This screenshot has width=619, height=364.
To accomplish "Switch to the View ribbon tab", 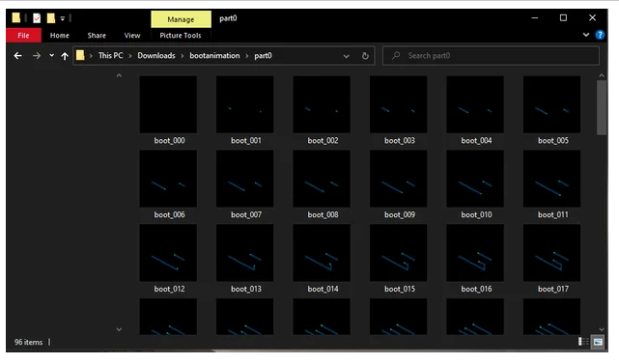I will point(132,35).
